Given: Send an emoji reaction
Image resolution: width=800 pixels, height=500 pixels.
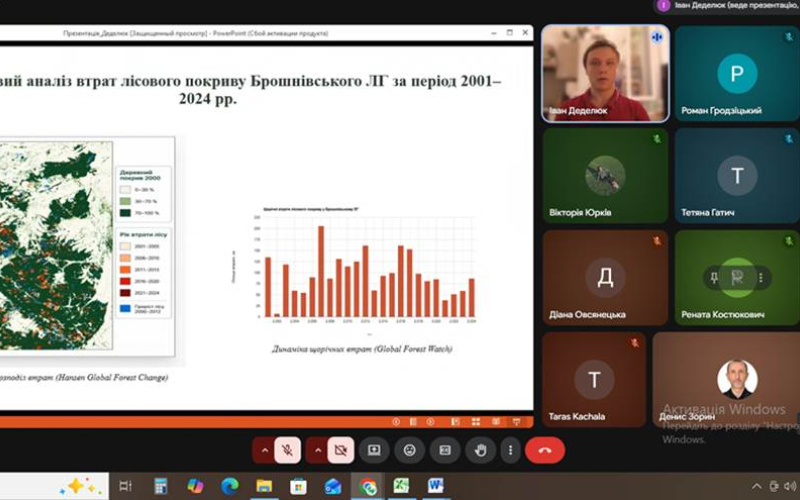Looking at the screenshot, I should coord(409,450).
